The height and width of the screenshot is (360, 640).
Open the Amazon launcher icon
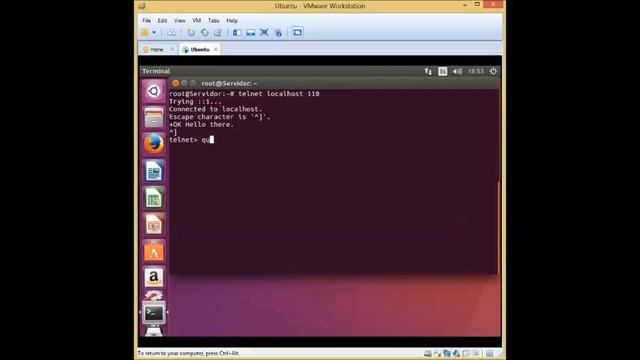tap(154, 278)
